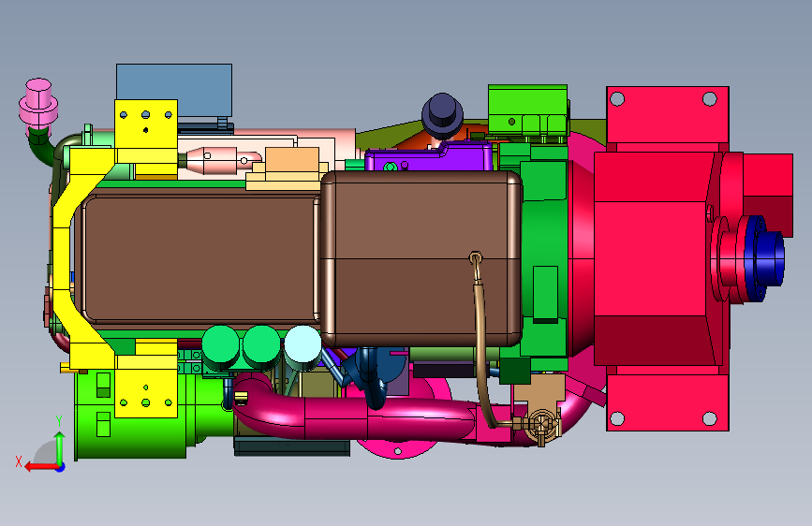812x526 pixels.
Task: Click the blue Z axis dot of triad
Action: coord(61,468)
